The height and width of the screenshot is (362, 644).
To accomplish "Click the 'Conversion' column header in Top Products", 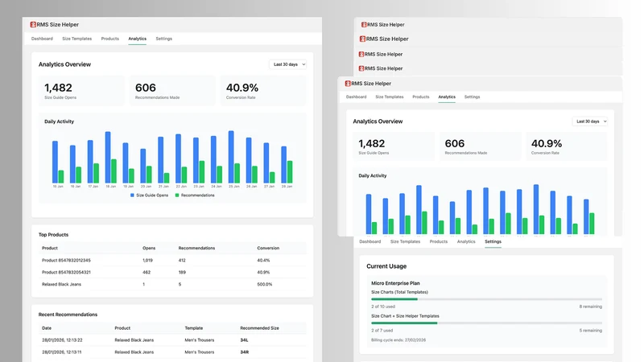I will [268, 248].
